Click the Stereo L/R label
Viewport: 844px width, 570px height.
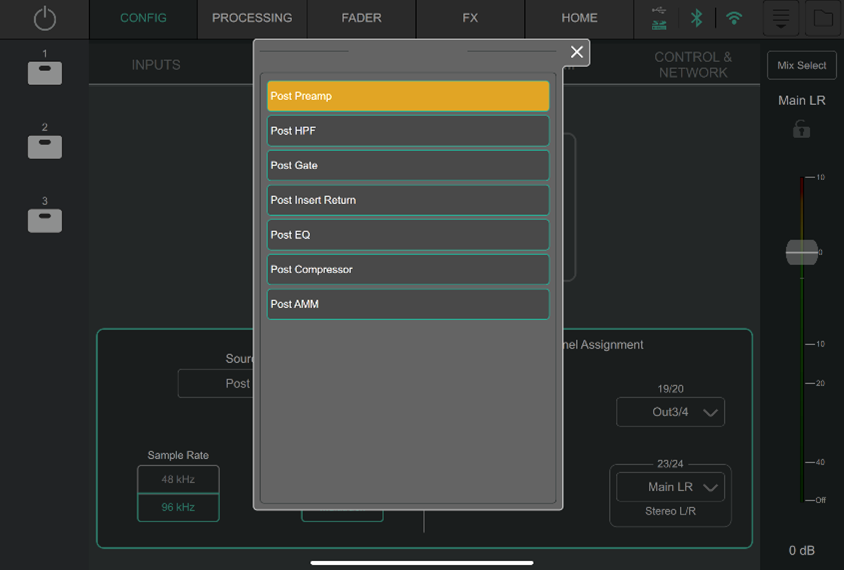pos(670,511)
